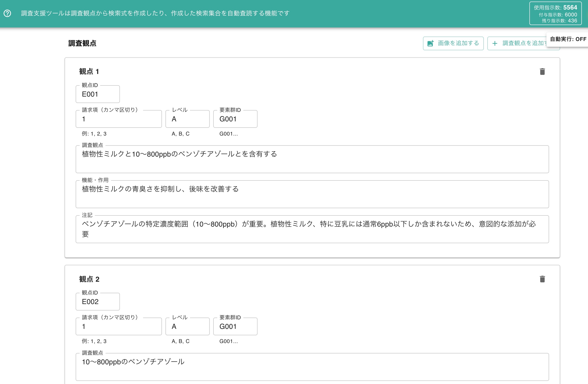The width and height of the screenshot is (588, 384).
Task: Focus the 観点ID field with E002
Action: 98,302
